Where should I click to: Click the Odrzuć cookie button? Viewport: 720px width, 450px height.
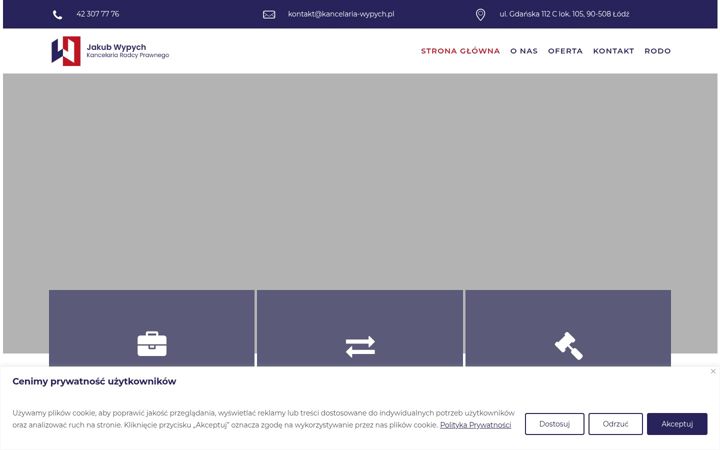pos(615,424)
